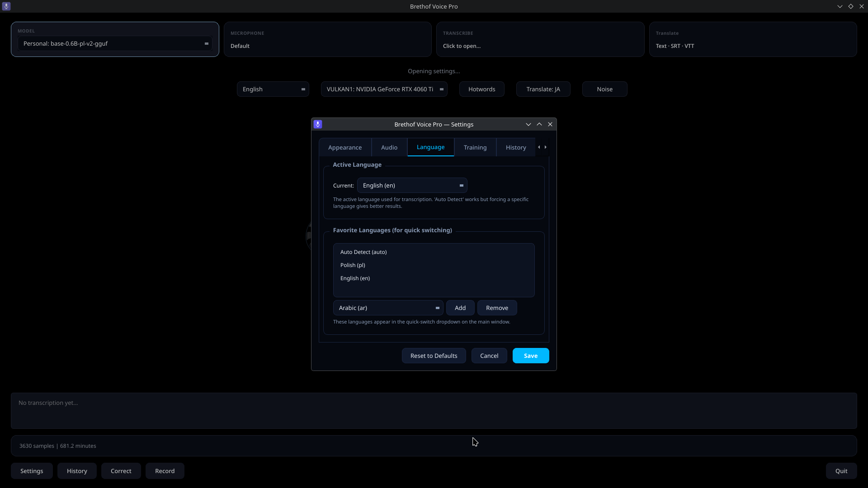Viewport: 868px width, 488px height.
Task: Quit the application
Action: [841, 471]
